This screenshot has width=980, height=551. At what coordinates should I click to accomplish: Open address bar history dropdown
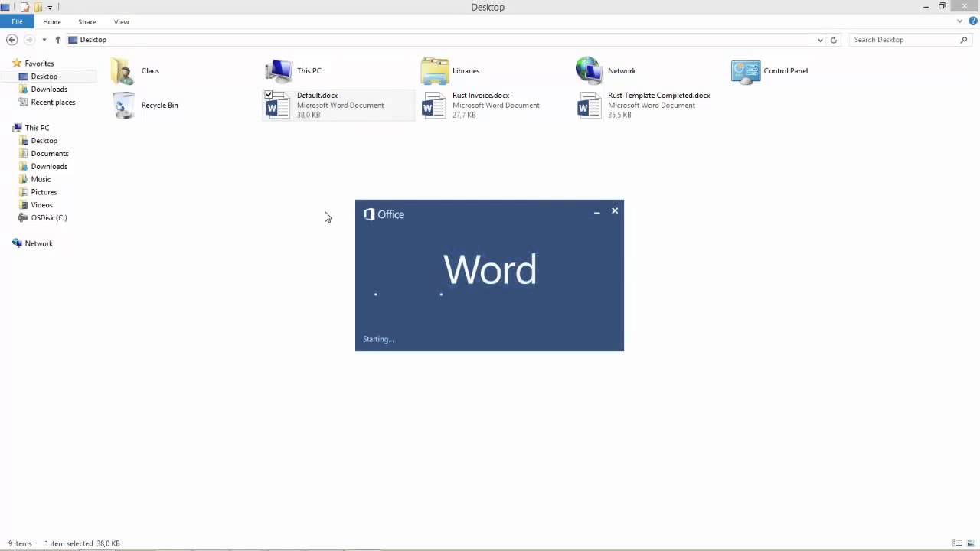820,40
